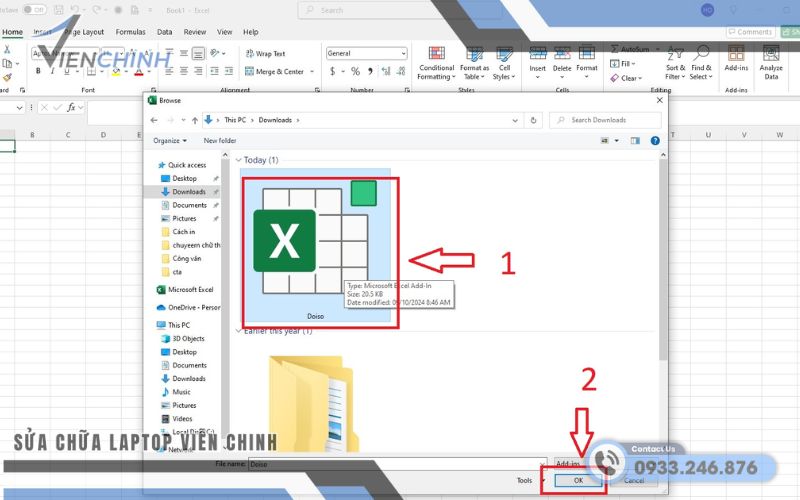Image resolution: width=800 pixels, height=500 pixels.
Task: Open the view options dropdown arrow
Action: pyautogui.click(x=616, y=141)
